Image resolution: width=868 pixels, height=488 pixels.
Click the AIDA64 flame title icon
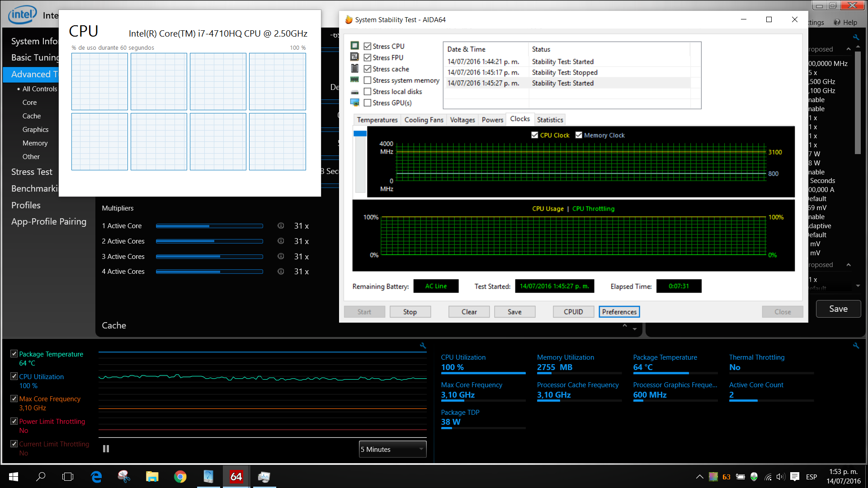[349, 20]
